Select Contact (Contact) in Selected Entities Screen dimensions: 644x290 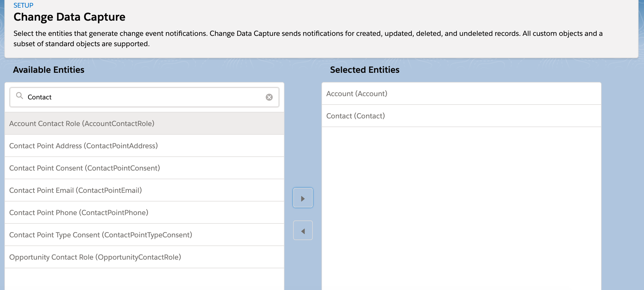(355, 116)
